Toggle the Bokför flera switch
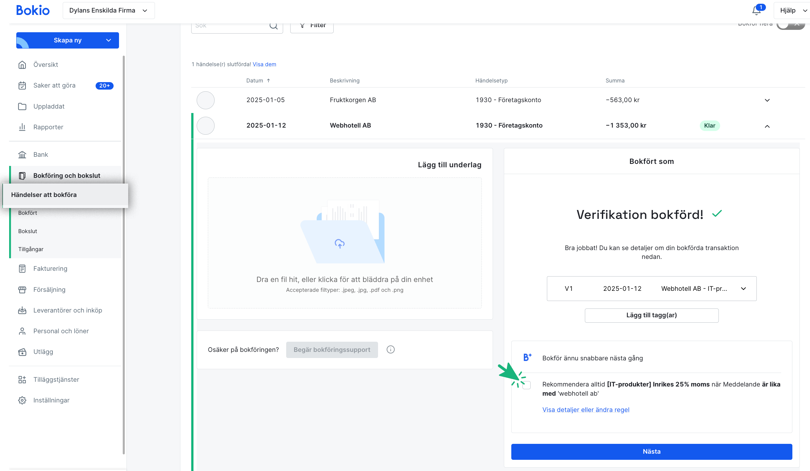 point(789,24)
